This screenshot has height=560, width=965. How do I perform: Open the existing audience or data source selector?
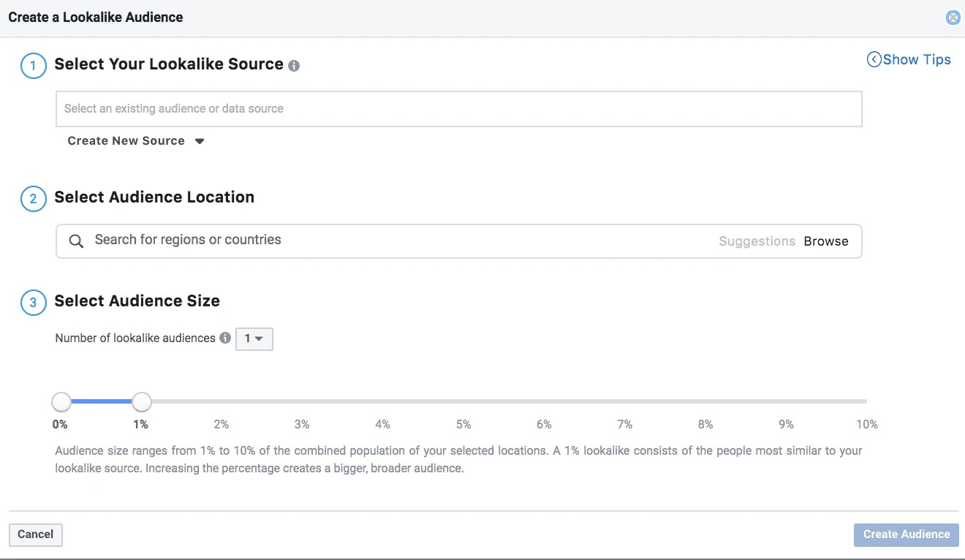(458, 109)
